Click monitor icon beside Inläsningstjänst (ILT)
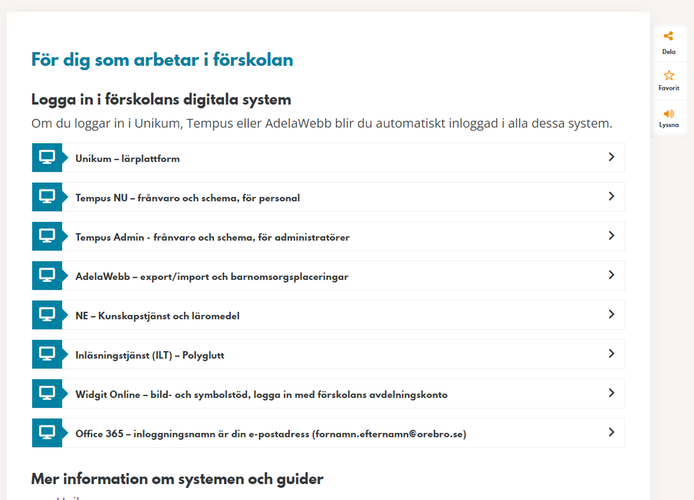The image size is (694, 500). pyautogui.click(x=47, y=354)
